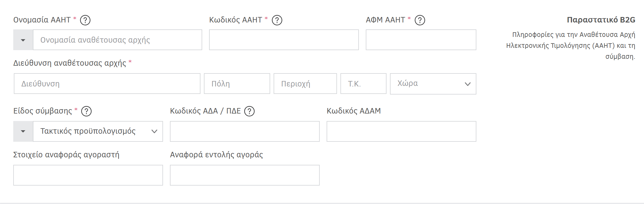Click the Αναφορά εντολής αγοράς label
Viewport: 644px width, 204px height.
217,155
